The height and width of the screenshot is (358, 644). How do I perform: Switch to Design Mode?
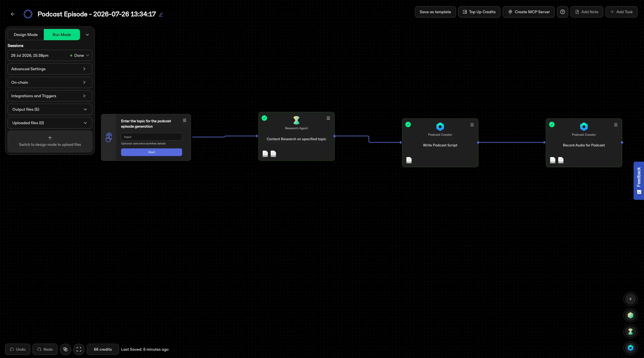pyautogui.click(x=26, y=35)
